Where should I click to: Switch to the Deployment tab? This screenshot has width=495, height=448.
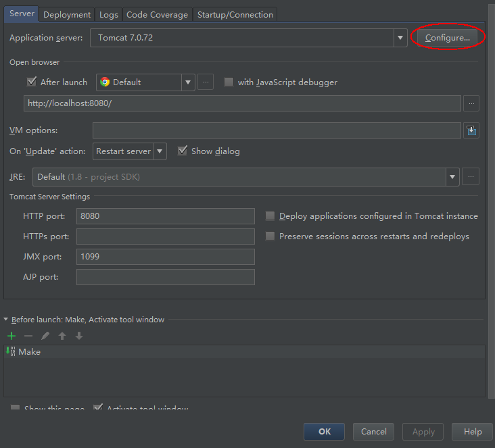coord(67,14)
